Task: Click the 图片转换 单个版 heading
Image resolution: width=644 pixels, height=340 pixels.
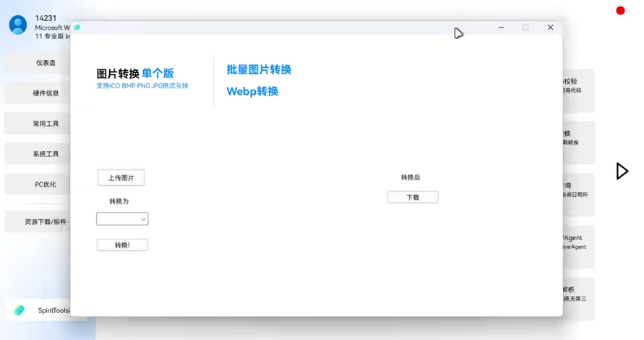Action: (135, 74)
